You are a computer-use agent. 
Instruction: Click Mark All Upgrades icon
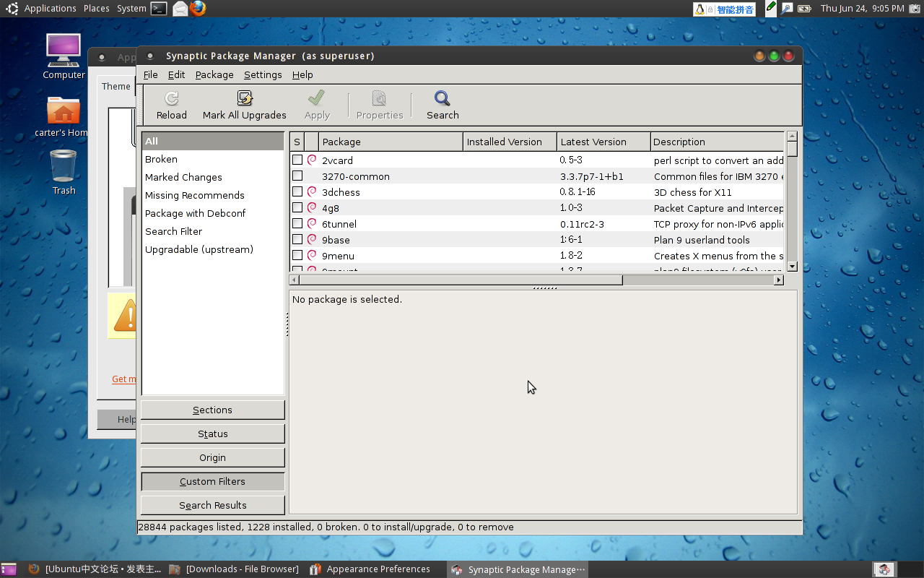245,98
